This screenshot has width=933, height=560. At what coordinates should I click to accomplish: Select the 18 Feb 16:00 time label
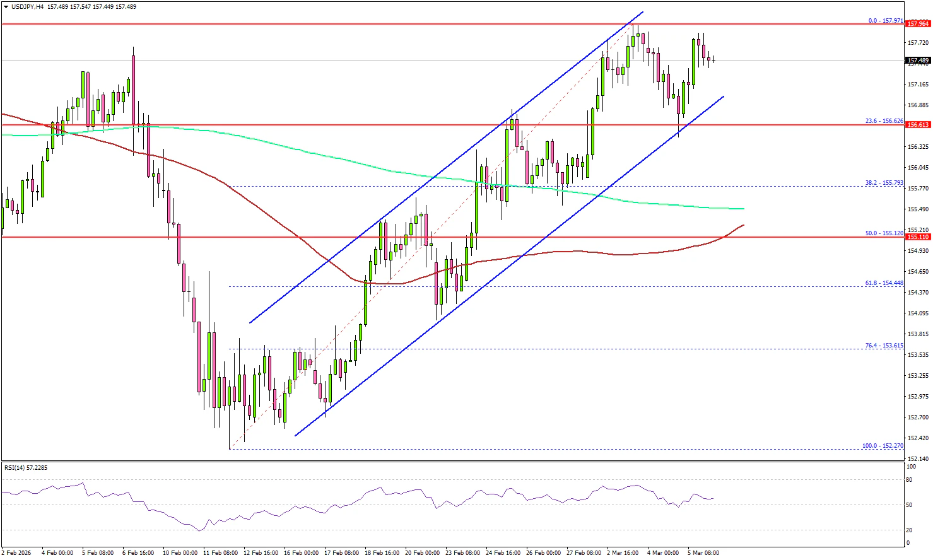[383, 553]
